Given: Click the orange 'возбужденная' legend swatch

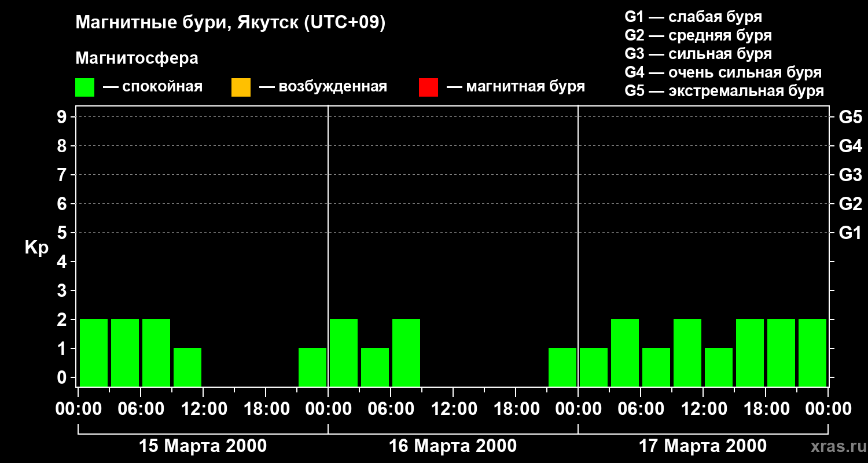Looking at the screenshot, I should click(x=241, y=87).
